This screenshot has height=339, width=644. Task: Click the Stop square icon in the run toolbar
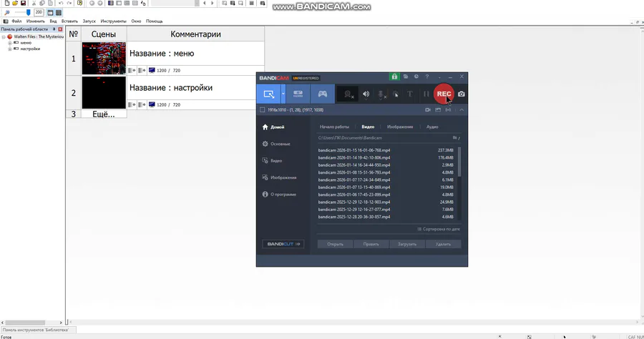point(251,3)
